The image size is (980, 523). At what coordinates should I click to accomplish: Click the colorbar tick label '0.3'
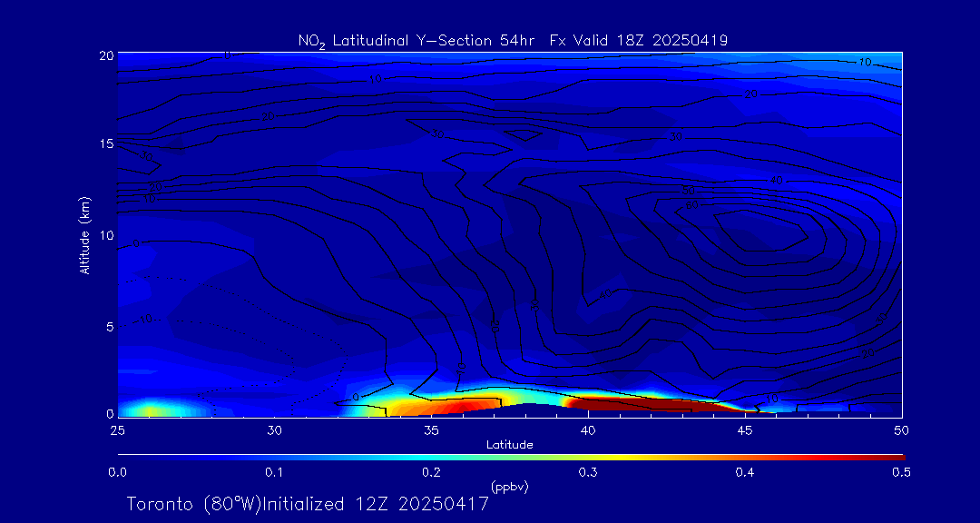coord(587,473)
